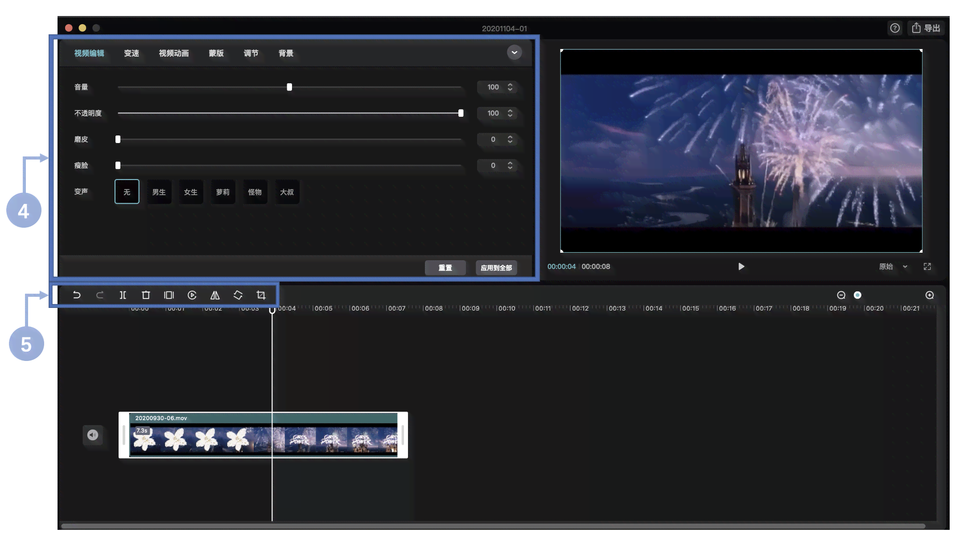Drag the 音量 volume slider
The height and width of the screenshot is (541, 980).
tap(290, 86)
